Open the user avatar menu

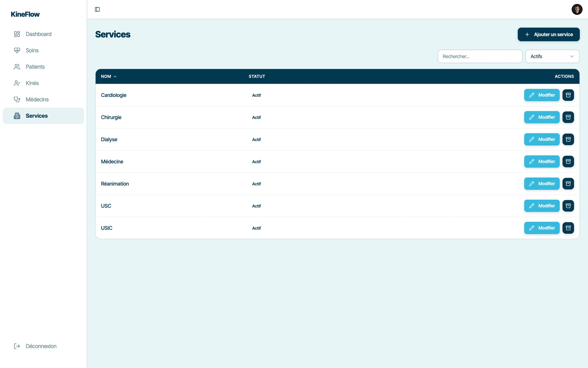(x=577, y=9)
